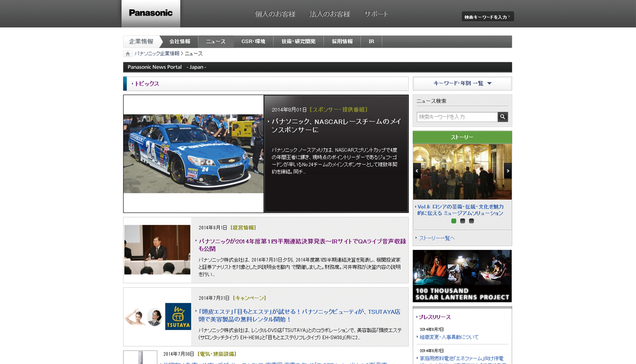The height and width of the screenshot is (364, 636).
Task: Select the CSR・環境 tab
Action: (x=253, y=42)
